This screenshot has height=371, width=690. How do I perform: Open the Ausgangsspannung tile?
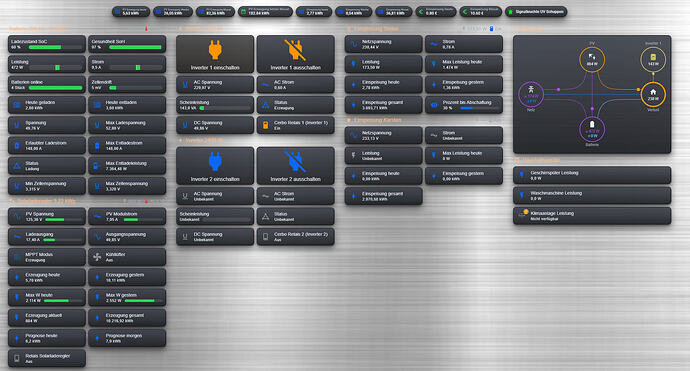click(127, 236)
